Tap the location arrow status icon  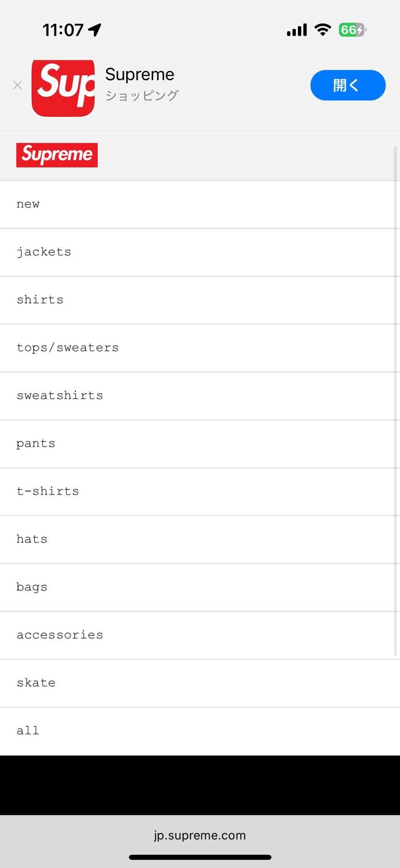(95, 30)
